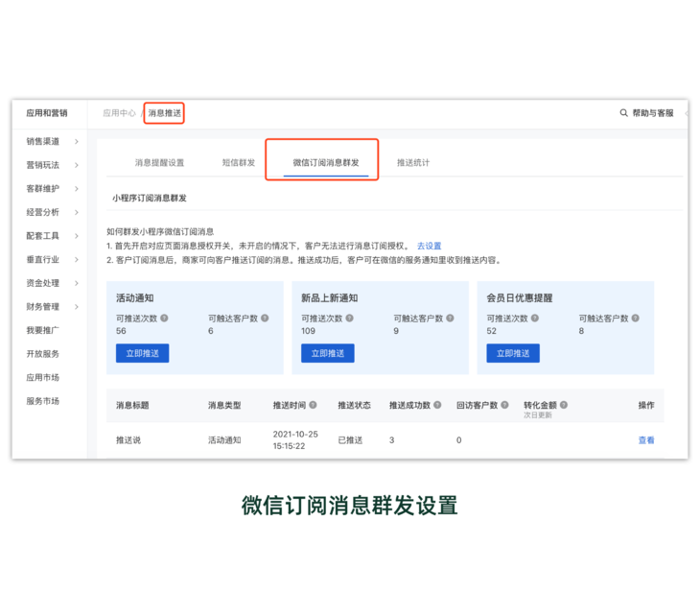
Task: Click 活动通知 可推送次数 help icon
Action: (164, 318)
